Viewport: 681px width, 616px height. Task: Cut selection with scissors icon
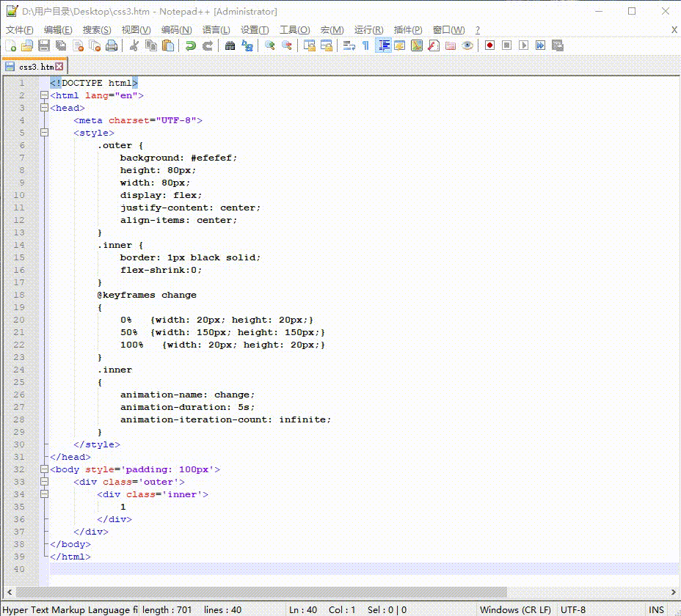(x=134, y=45)
